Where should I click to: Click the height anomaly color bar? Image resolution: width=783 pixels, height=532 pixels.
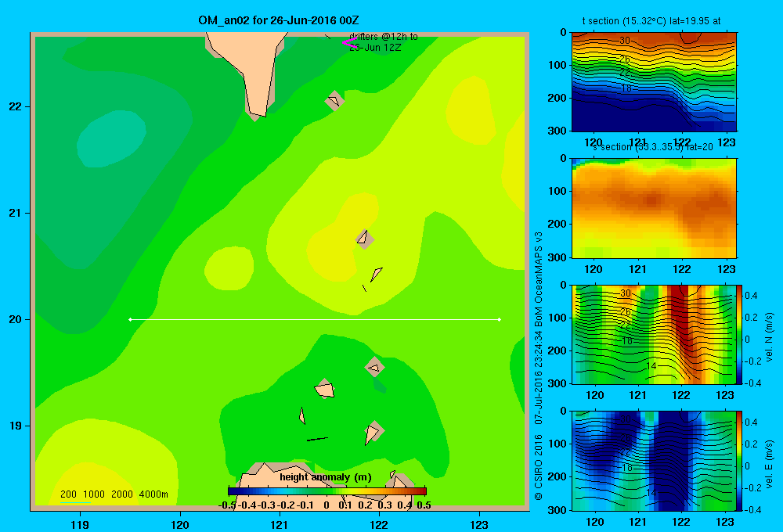pyautogui.click(x=327, y=491)
